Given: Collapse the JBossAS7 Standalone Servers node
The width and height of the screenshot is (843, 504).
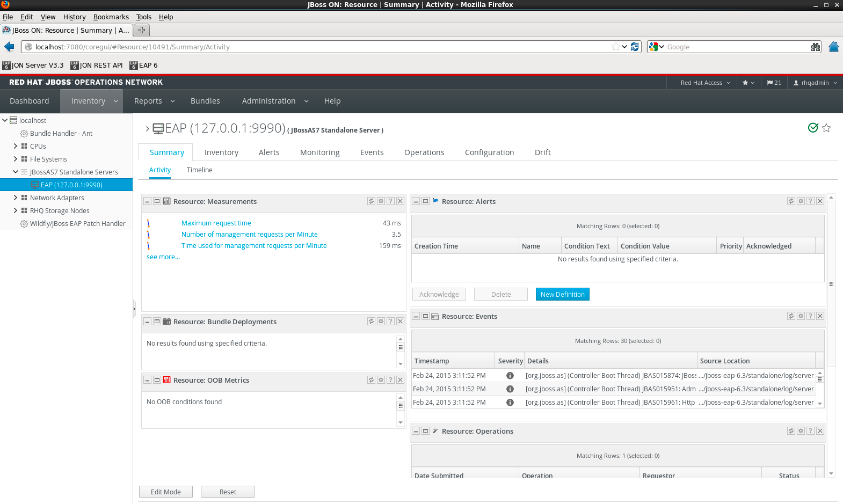Looking at the screenshot, I should (x=16, y=172).
